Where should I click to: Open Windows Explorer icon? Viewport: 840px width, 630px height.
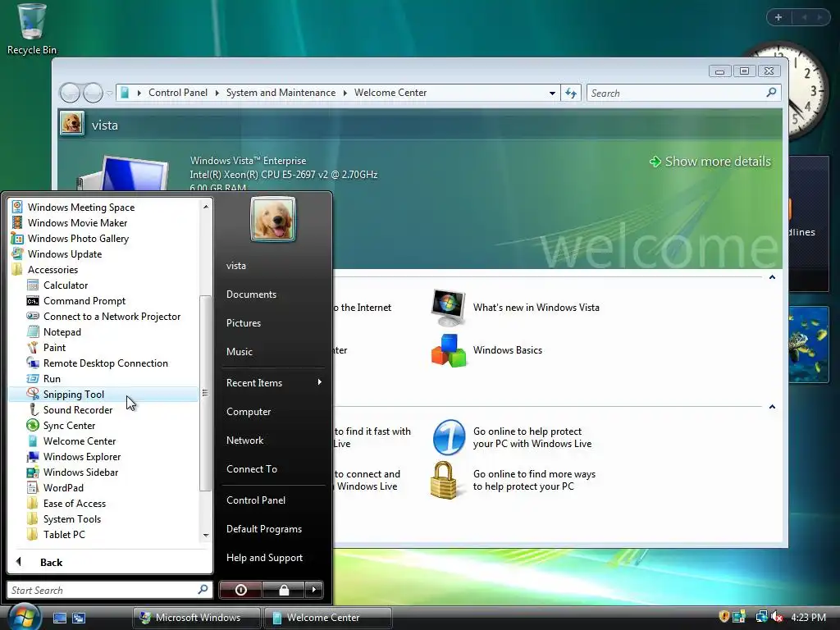tap(33, 456)
